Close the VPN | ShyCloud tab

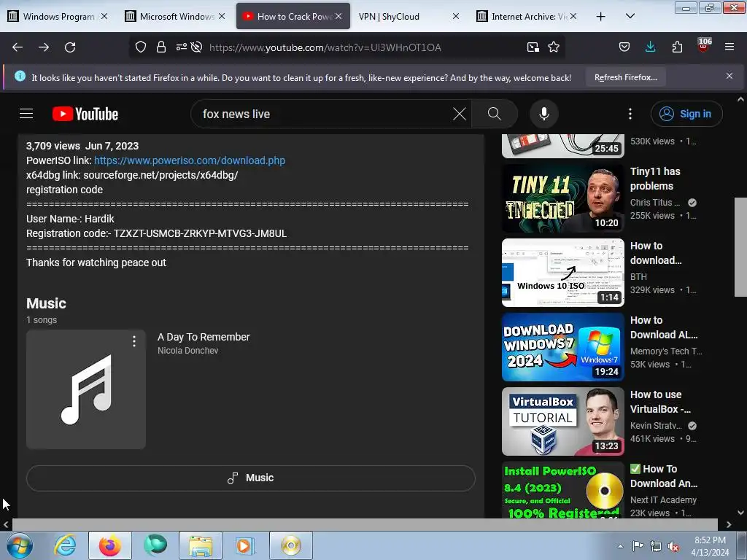[455, 16]
